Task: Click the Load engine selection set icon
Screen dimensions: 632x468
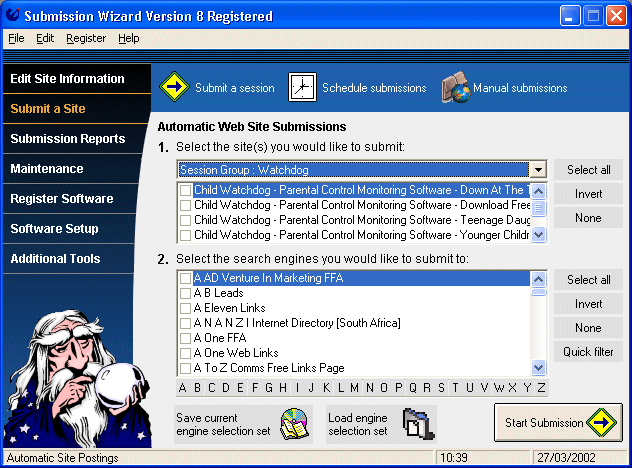Action: click(418, 424)
